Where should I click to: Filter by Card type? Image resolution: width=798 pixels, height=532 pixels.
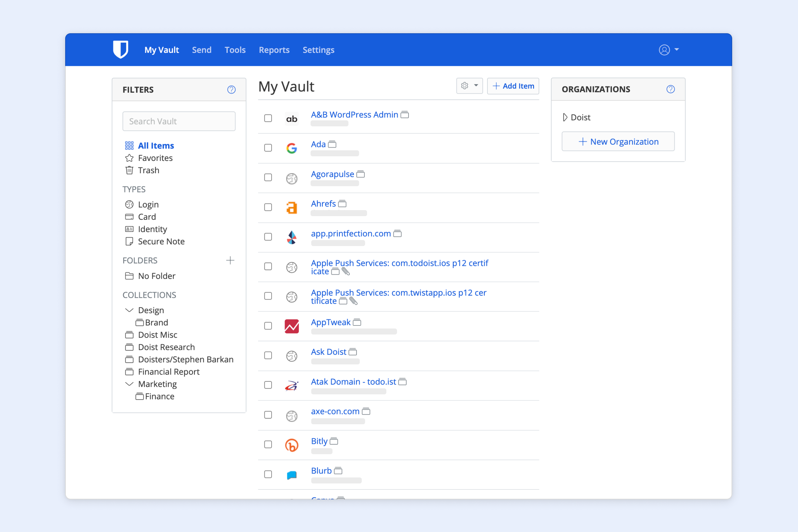[x=147, y=217]
